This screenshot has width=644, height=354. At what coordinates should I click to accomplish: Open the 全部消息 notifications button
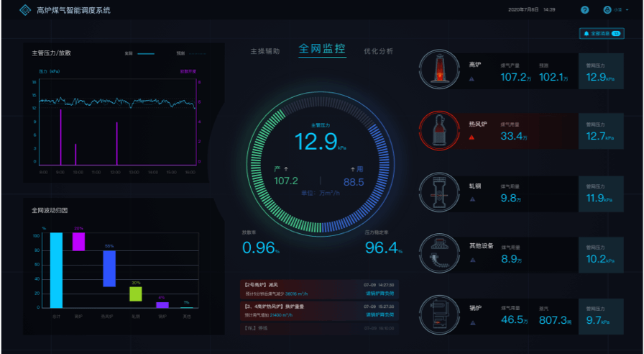601,33
